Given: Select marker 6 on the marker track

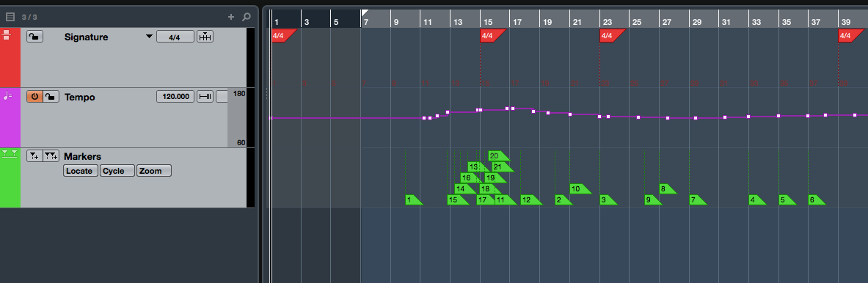Looking at the screenshot, I should coord(815,199).
